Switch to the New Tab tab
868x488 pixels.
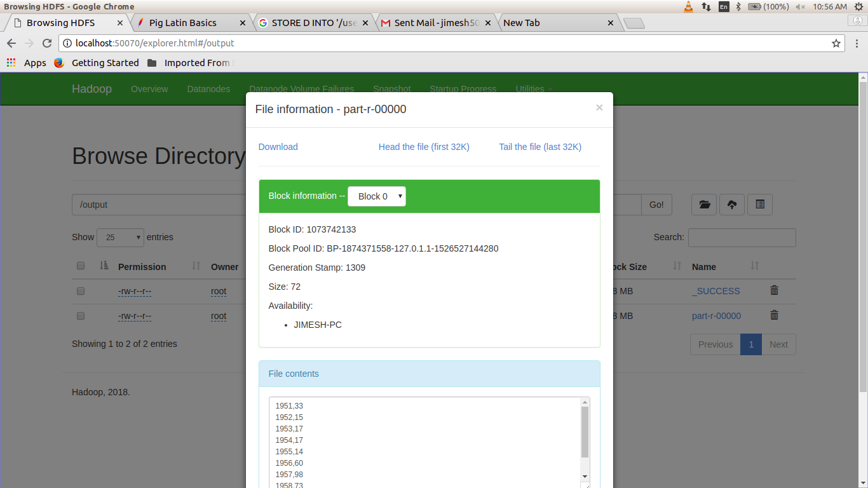pyautogui.click(x=558, y=23)
